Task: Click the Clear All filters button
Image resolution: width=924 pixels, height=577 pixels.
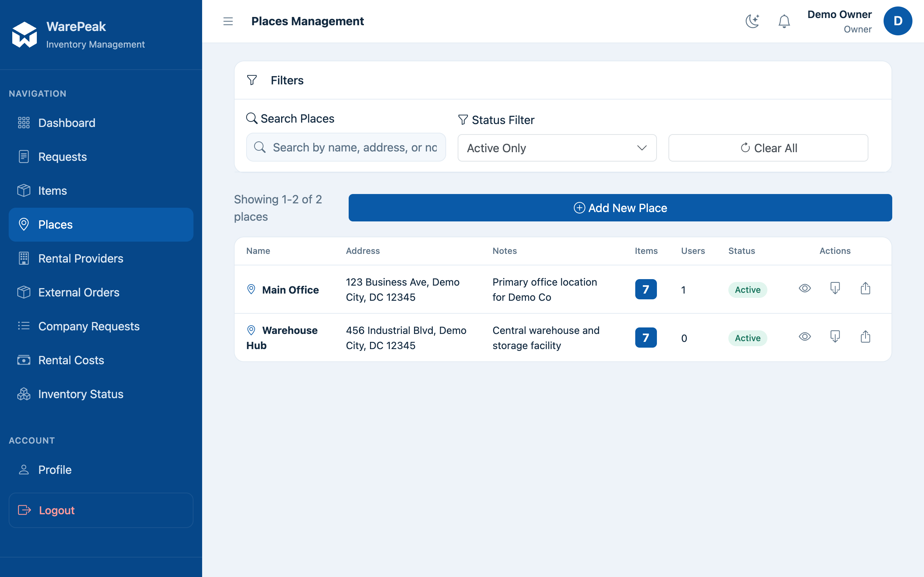Action: tap(768, 148)
